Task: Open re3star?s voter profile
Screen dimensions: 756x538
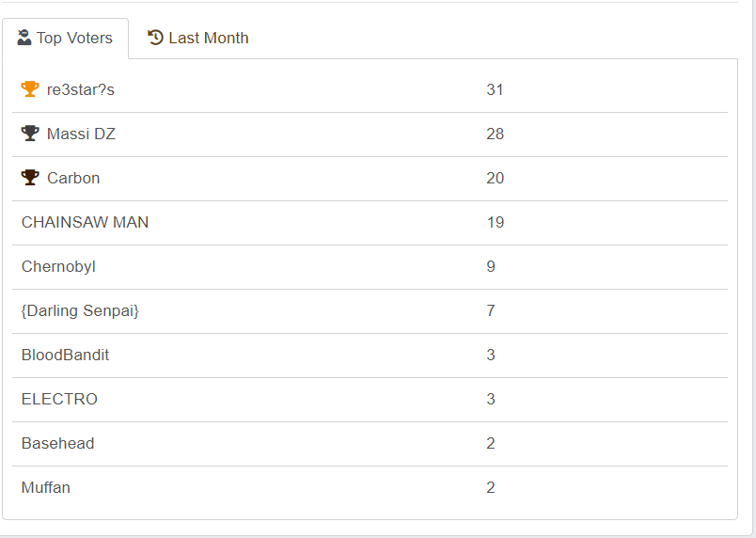Action: point(81,89)
